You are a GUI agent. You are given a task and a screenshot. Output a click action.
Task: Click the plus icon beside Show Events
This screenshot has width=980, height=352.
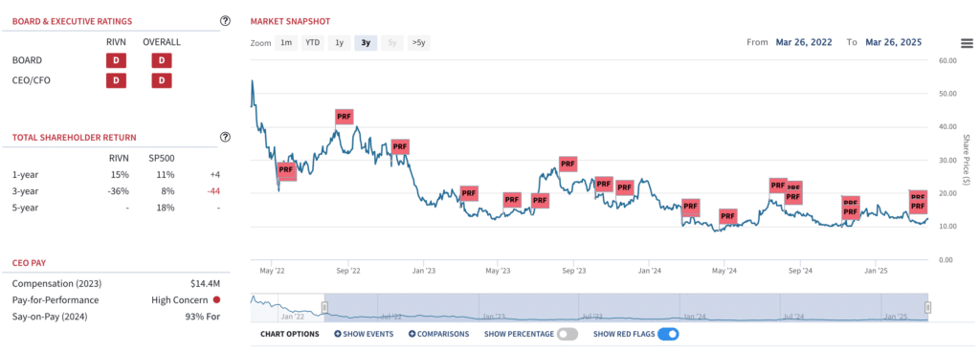[338, 334]
